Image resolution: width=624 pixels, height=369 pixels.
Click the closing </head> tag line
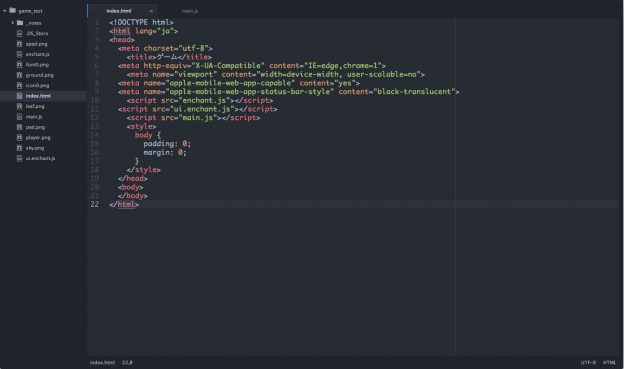click(x=133, y=179)
